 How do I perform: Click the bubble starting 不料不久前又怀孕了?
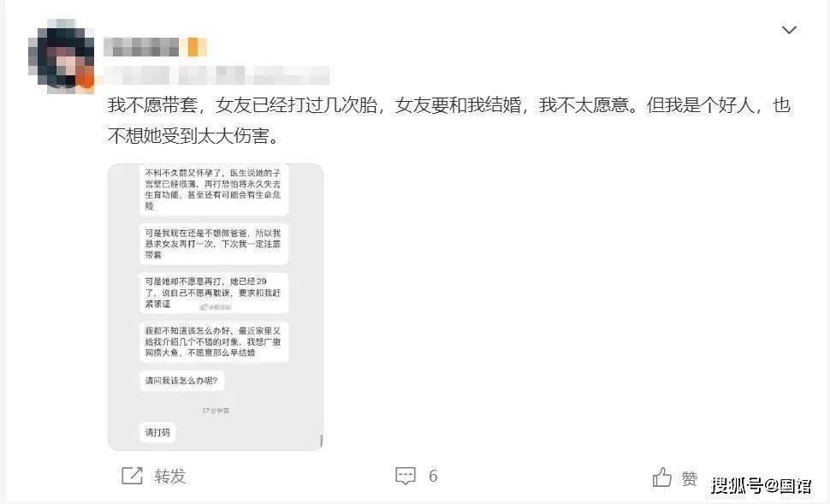tap(214, 189)
